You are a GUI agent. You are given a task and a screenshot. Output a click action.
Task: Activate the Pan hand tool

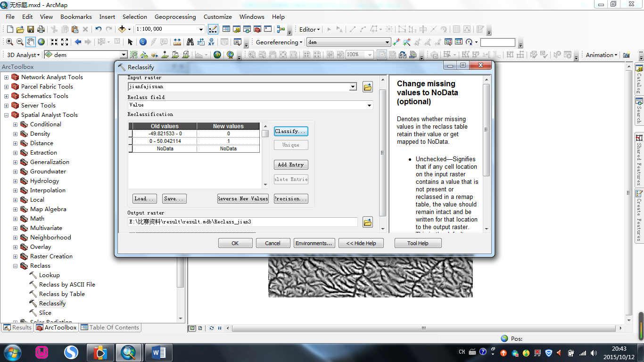pyautogui.click(x=30, y=42)
